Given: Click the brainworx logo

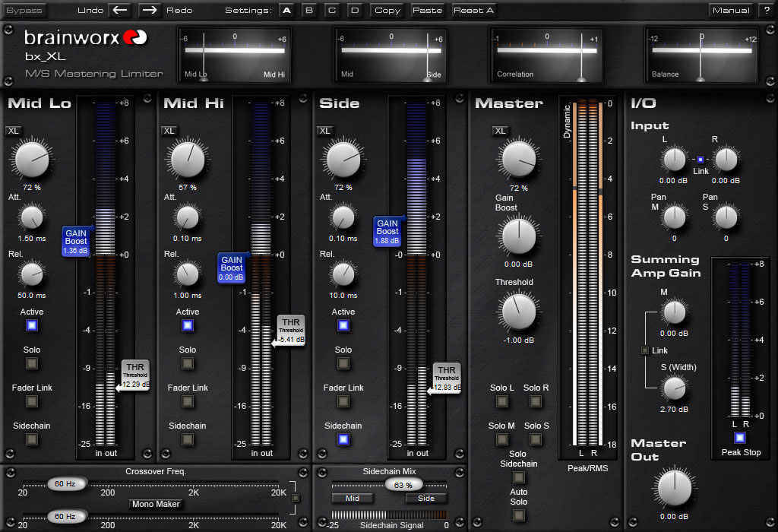Looking at the screenshot, I should (x=85, y=38).
